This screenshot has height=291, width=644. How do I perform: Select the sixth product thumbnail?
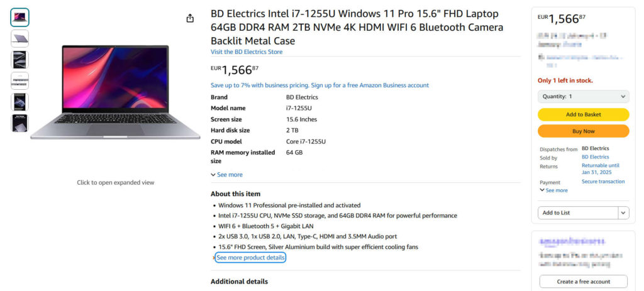coord(19,123)
